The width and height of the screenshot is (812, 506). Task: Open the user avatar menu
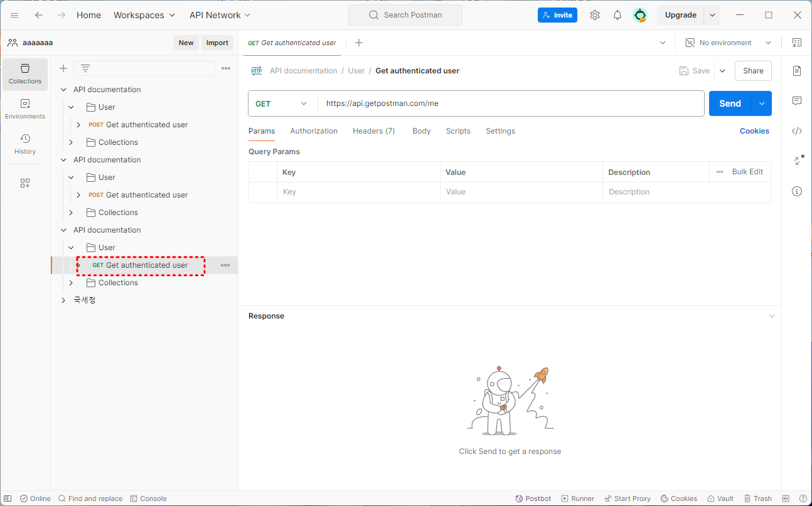[x=640, y=15]
